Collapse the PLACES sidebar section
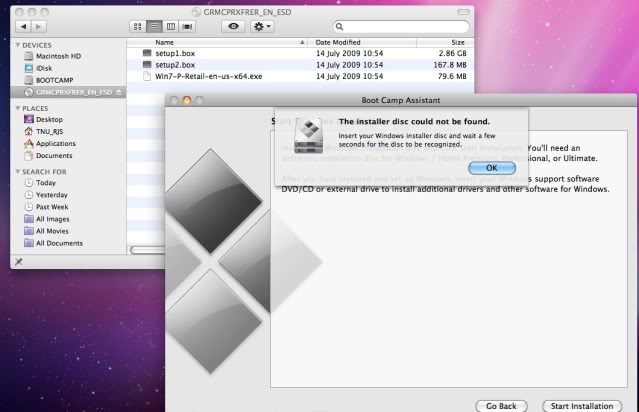This screenshot has height=412, width=639. pos(18,108)
